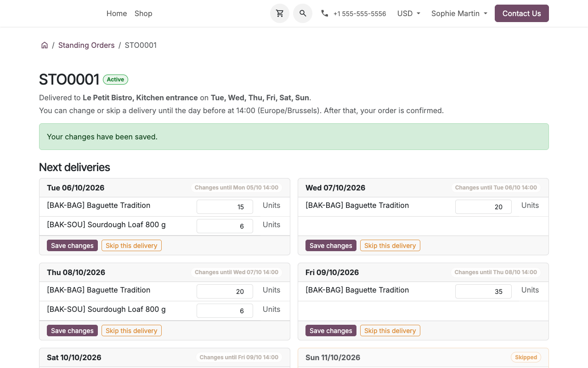The width and height of the screenshot is (588, 368).
Task: Click 'Changes until Wed 07/10 14:00' label
Action: tap(237, 272)
